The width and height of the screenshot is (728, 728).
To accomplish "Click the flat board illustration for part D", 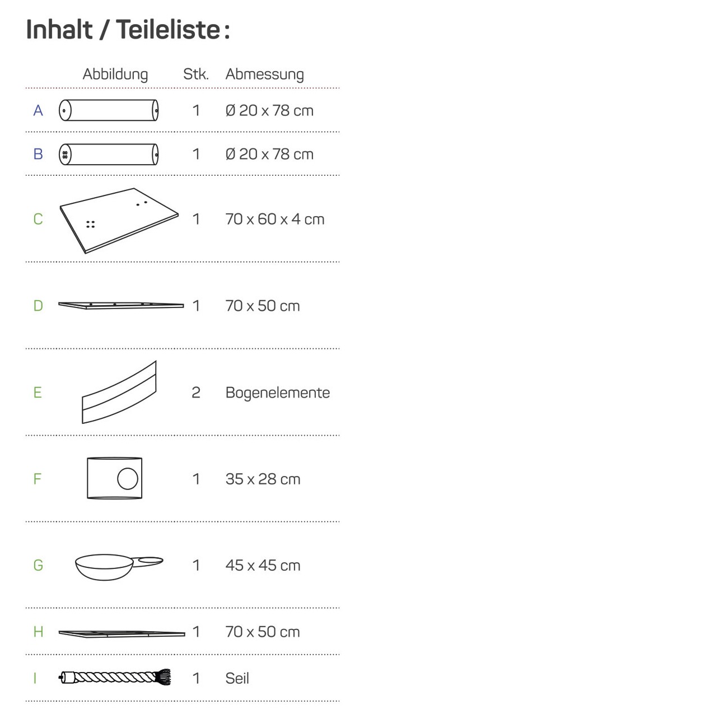I will coord(121,305).
